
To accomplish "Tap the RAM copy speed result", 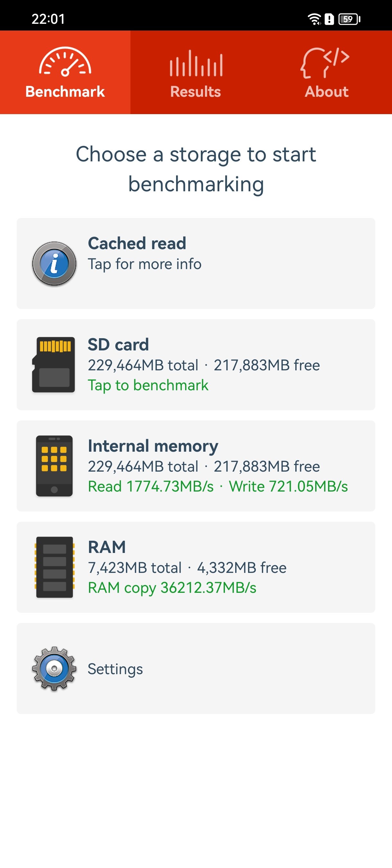I will point(172,588).
